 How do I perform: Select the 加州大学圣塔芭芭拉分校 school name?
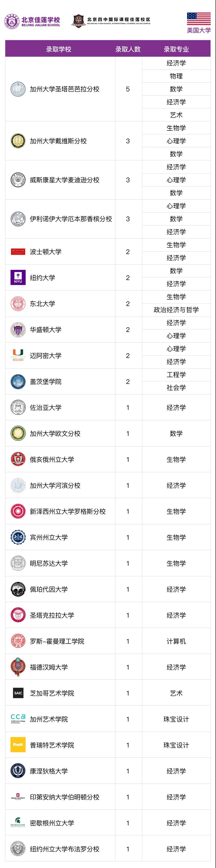(65, 89)
